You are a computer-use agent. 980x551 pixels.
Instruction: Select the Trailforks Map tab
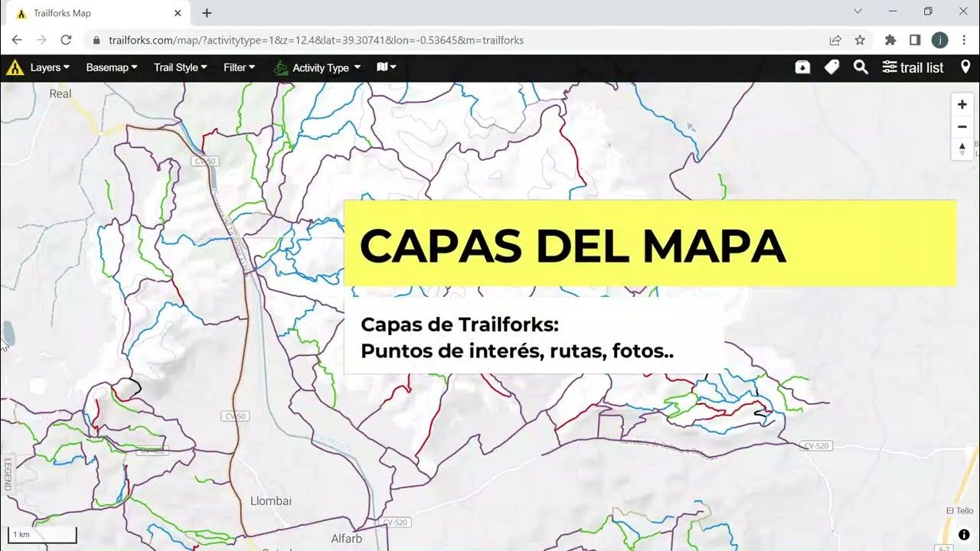pyautogui.click(x=96, y=13)
